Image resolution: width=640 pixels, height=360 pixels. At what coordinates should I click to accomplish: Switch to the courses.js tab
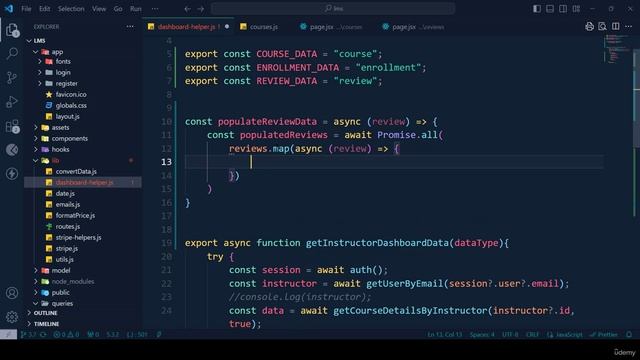(x=264, y=27)
